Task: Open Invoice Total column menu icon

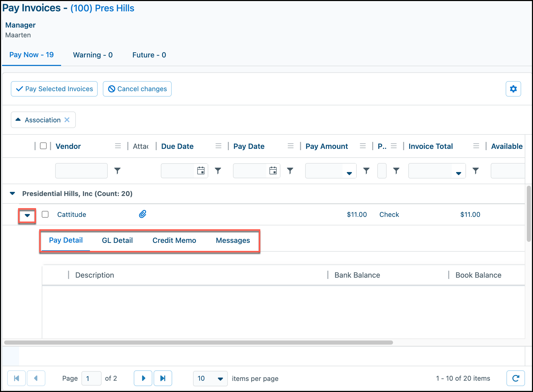Action: tap(476, 146)
